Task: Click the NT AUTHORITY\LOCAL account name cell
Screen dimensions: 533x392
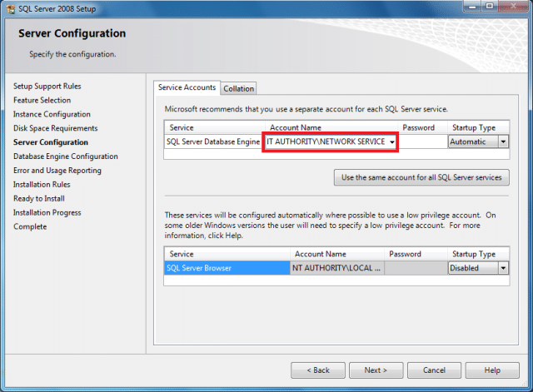Action: click(x=336, y=268)
